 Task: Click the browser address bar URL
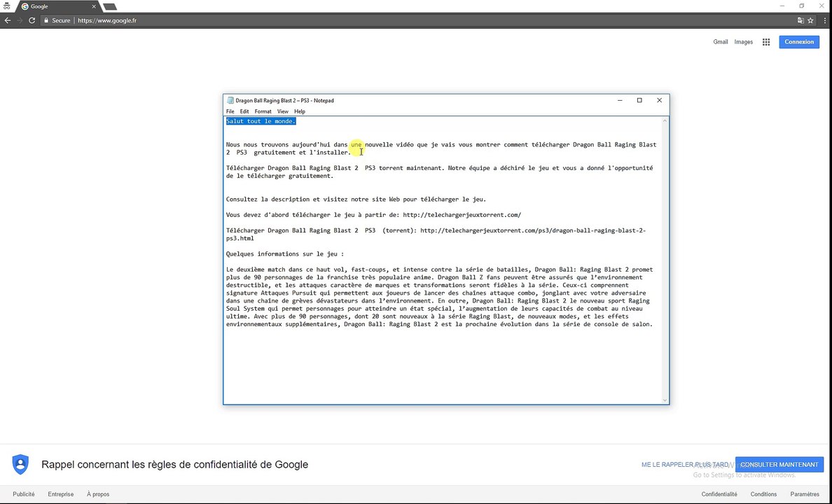(x=107, y=20)
